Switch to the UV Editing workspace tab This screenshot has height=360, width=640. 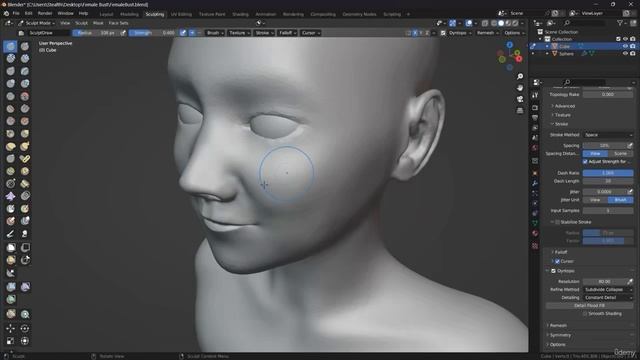click(181, 14)
